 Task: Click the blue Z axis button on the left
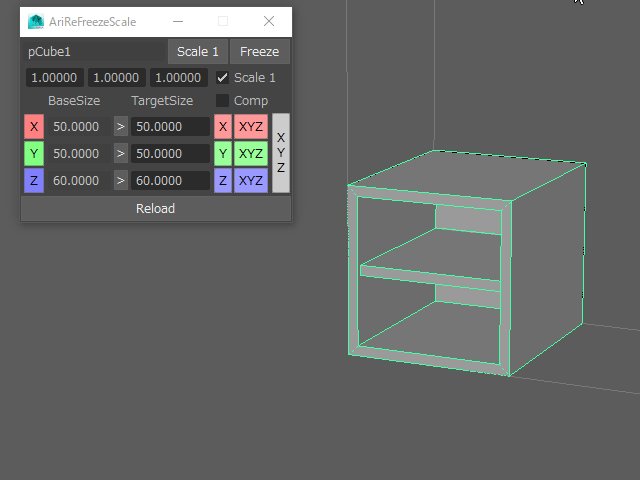(x=34, y=180)
